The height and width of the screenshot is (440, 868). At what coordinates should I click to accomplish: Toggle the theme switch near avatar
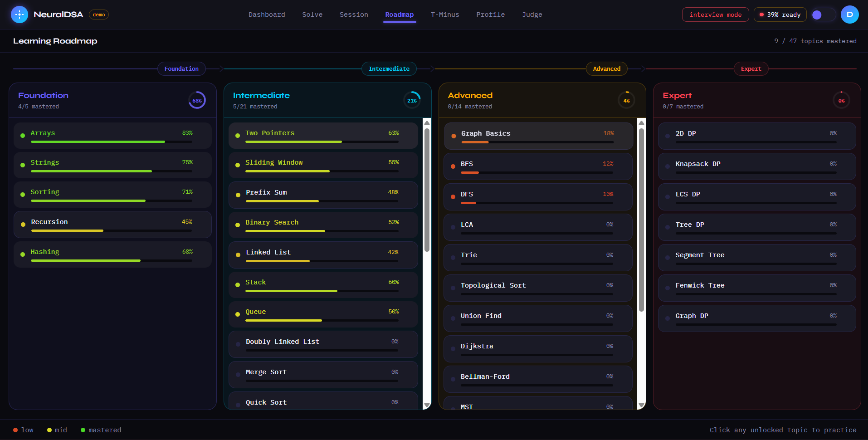point(824,15)
